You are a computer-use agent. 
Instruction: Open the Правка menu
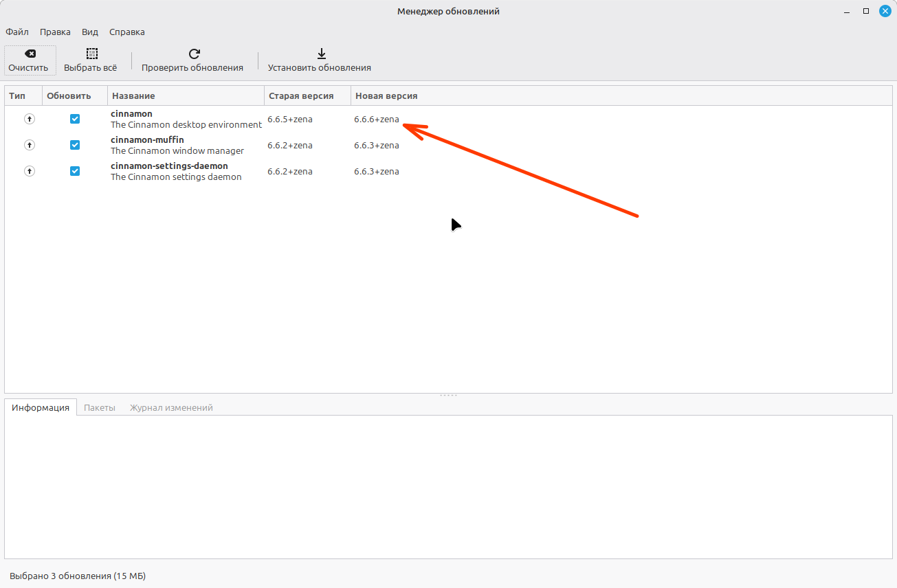(x=55, y=32)
